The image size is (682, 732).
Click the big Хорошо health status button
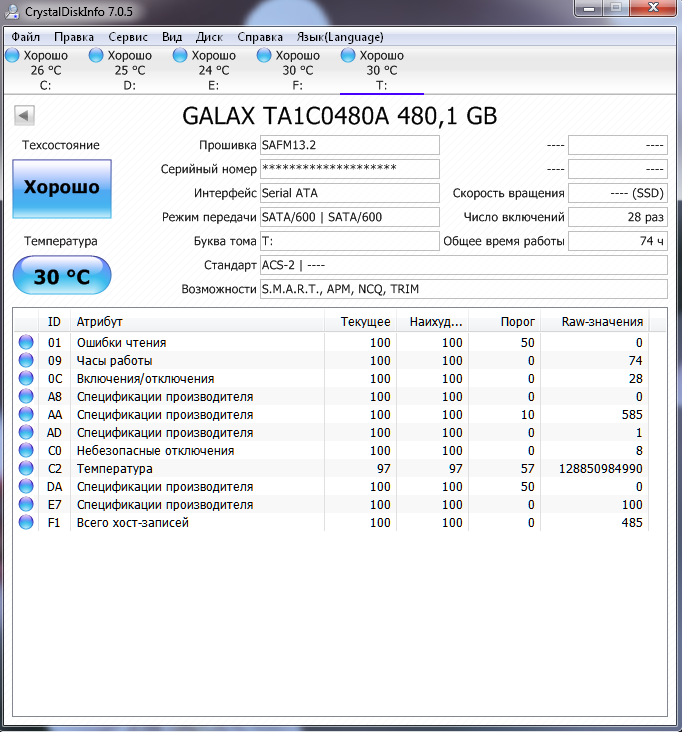click(x=62, y=189)
